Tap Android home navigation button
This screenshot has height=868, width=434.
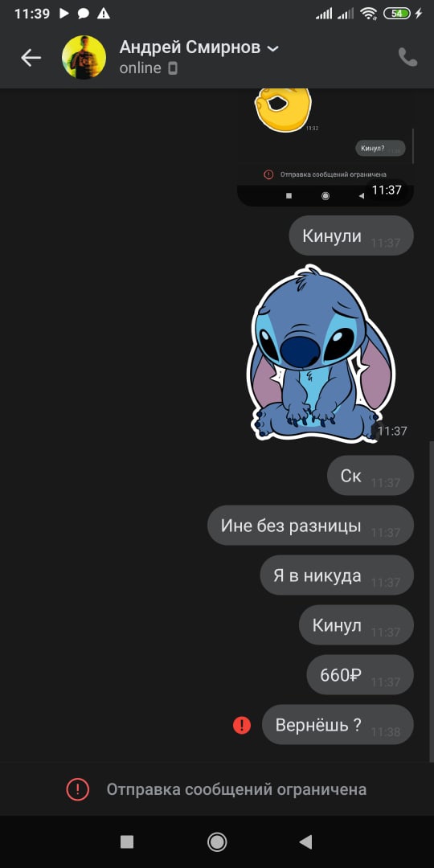coord(217,842)
